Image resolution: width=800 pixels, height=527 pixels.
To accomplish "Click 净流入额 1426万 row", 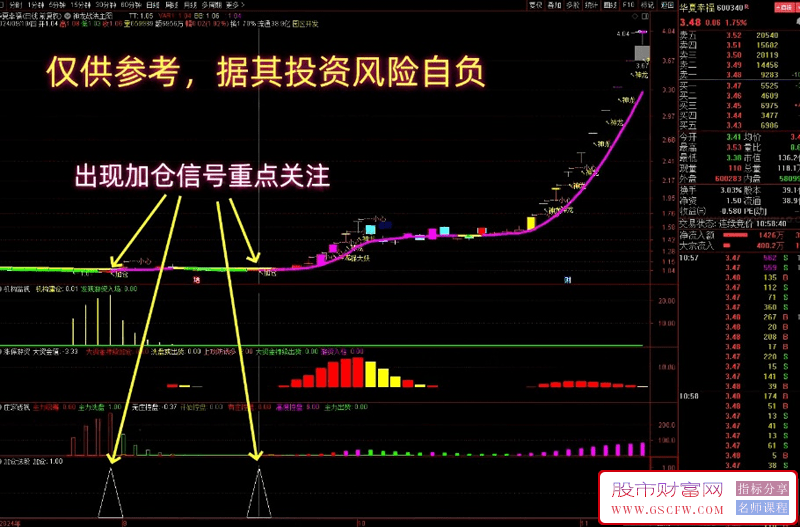I will pos(739,235).
